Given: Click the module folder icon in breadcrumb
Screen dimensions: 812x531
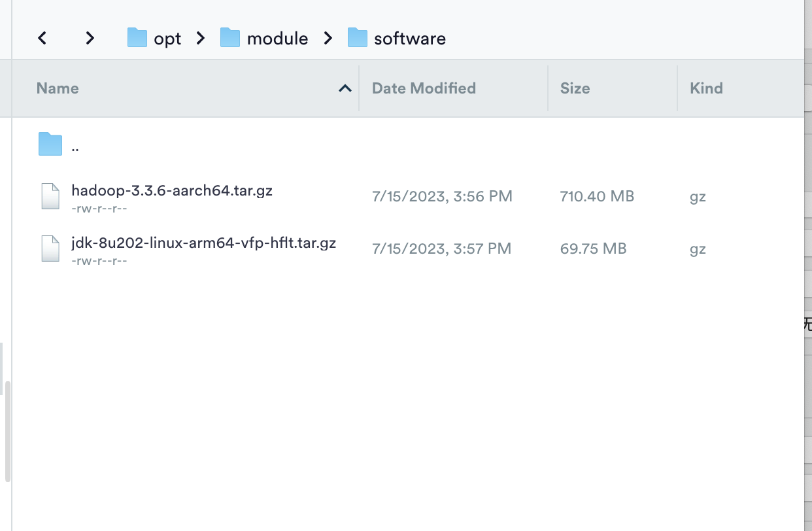Looking at the screenshot, I should [230, 38].
